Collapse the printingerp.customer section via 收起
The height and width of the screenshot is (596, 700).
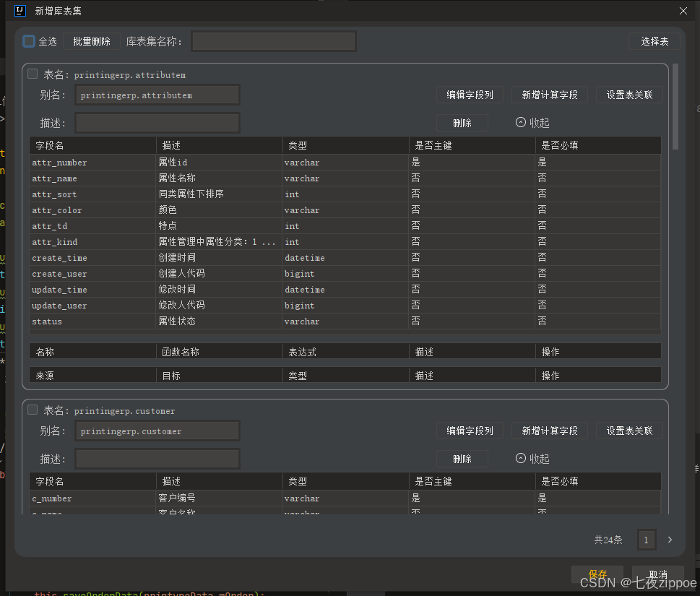point(532,458)
